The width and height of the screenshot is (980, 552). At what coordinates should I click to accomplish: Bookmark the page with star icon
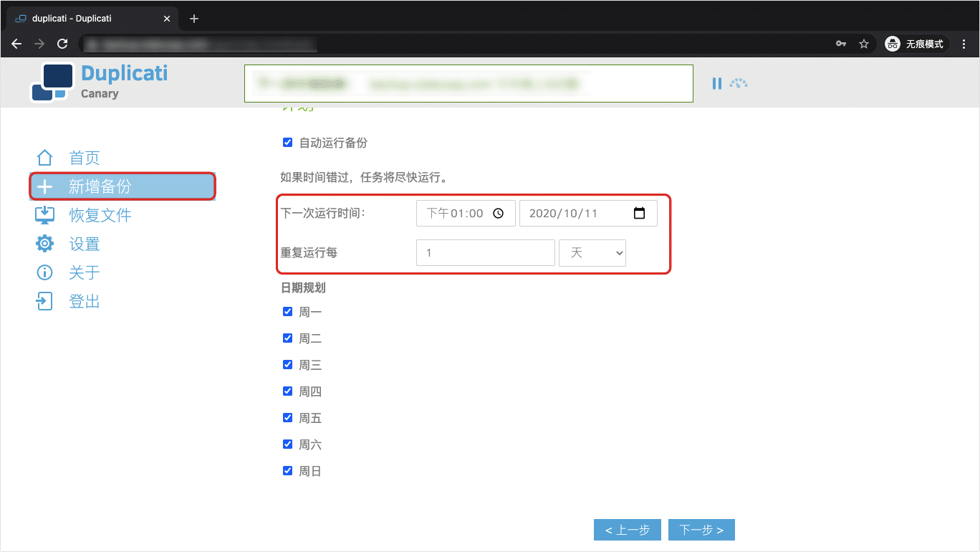(x=864, y=44)
